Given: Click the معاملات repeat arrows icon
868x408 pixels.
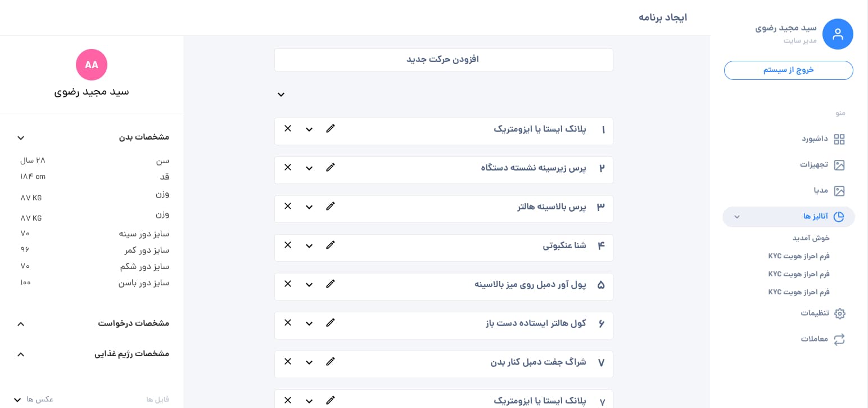Looking at the screenshot, I should [839, 339].
